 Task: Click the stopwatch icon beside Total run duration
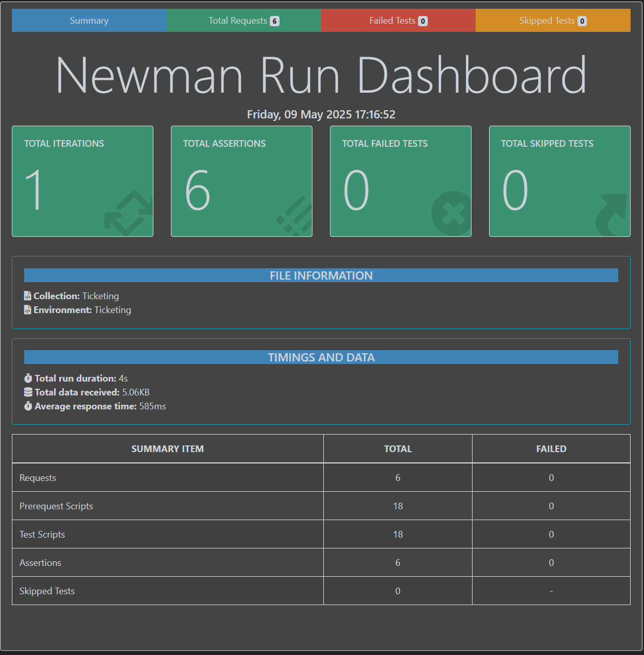tap(28, 378)
